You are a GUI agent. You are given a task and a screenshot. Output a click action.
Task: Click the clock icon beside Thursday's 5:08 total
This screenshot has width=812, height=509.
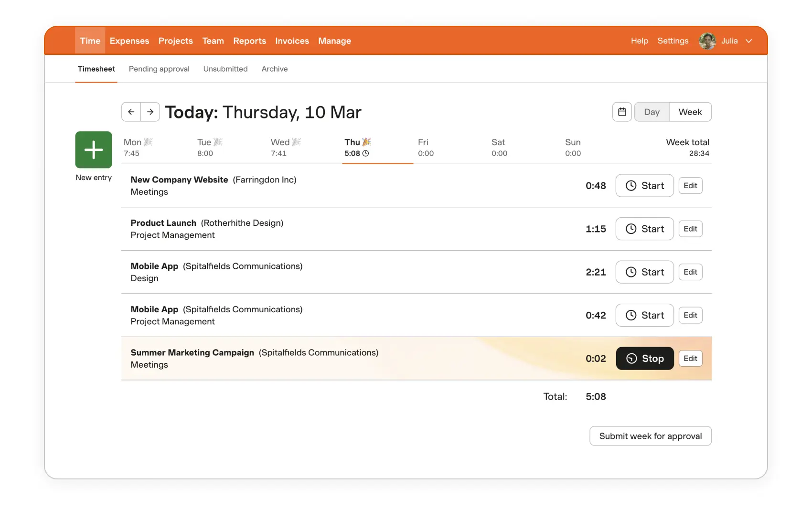point(366,153)
